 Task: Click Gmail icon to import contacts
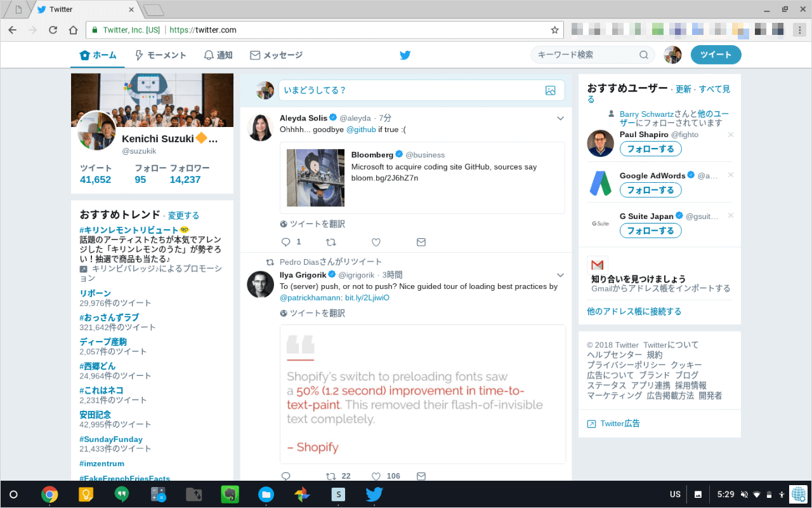(598, 265)
